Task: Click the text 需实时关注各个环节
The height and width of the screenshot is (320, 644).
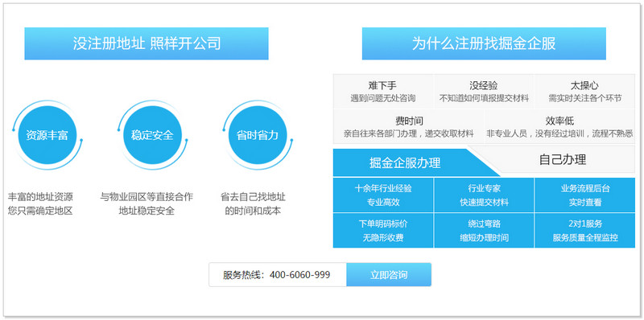Action: (585, 98)
